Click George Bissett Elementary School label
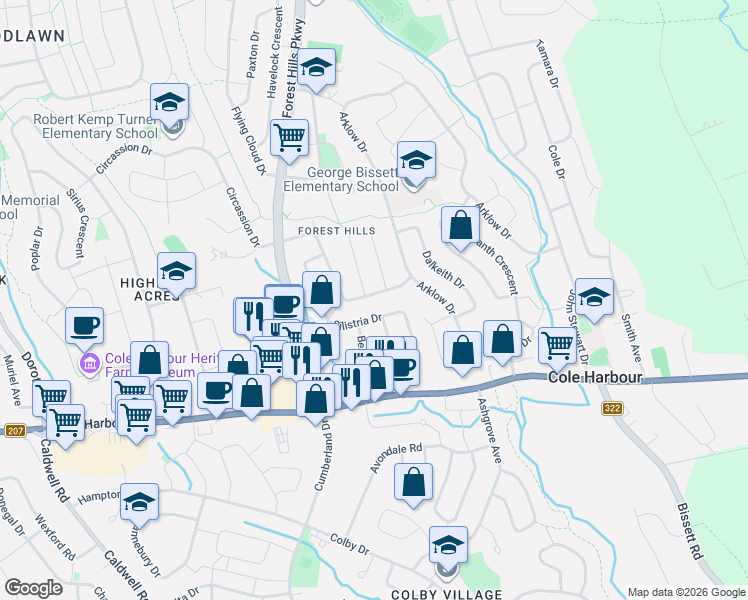The height and width of the screenshot is (600, 748). (341, 179)
